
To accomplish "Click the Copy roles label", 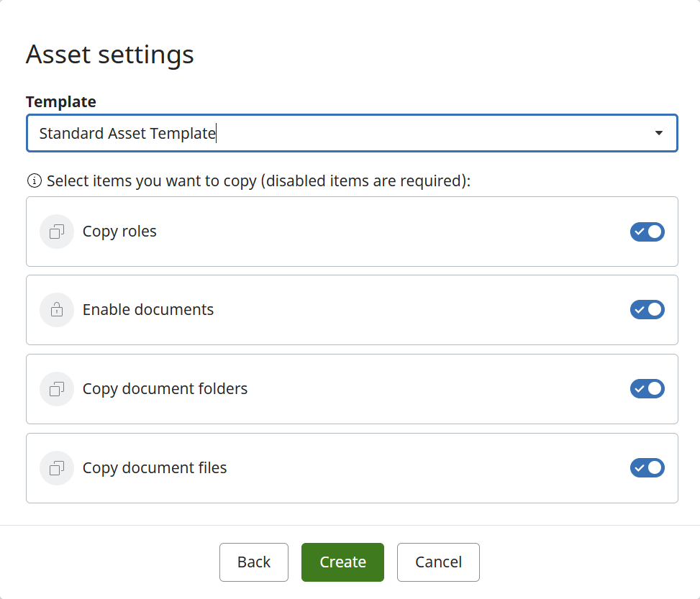I will tap(119, 232).
